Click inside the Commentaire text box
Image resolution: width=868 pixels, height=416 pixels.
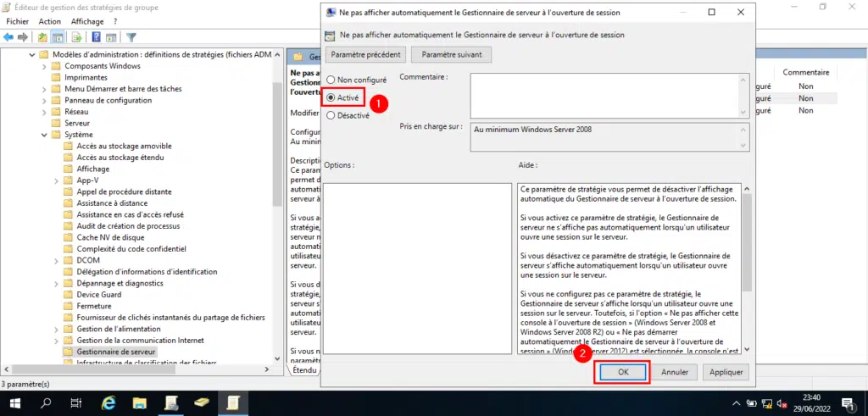[x=605, y=95]
